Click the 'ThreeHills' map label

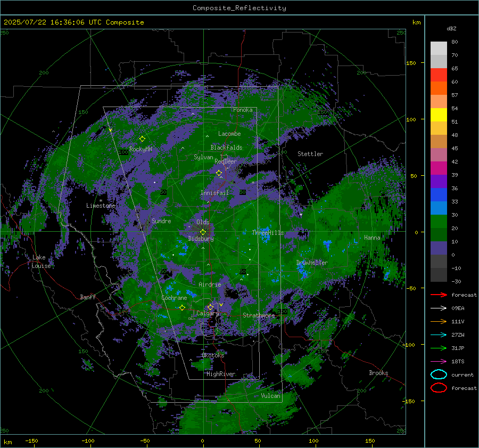(x=268, y=233)
